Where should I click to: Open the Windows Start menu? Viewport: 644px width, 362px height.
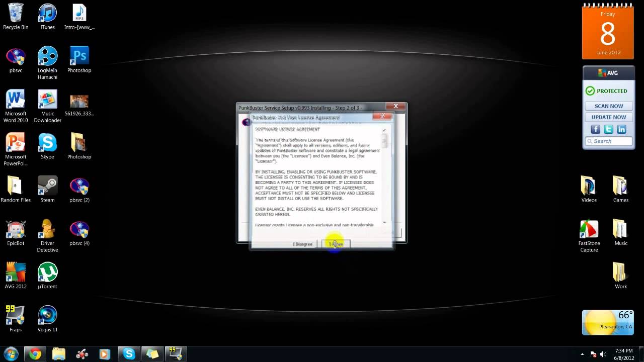[11, 354]
